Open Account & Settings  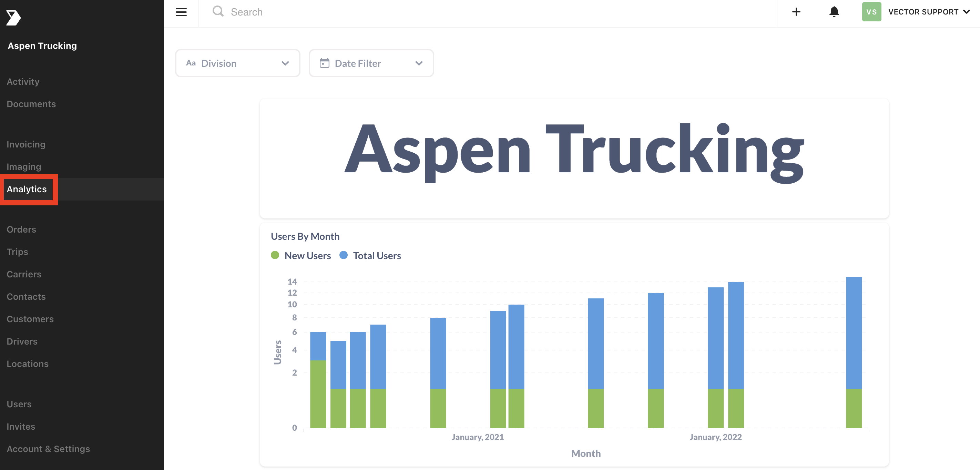(x=48, y=449)
